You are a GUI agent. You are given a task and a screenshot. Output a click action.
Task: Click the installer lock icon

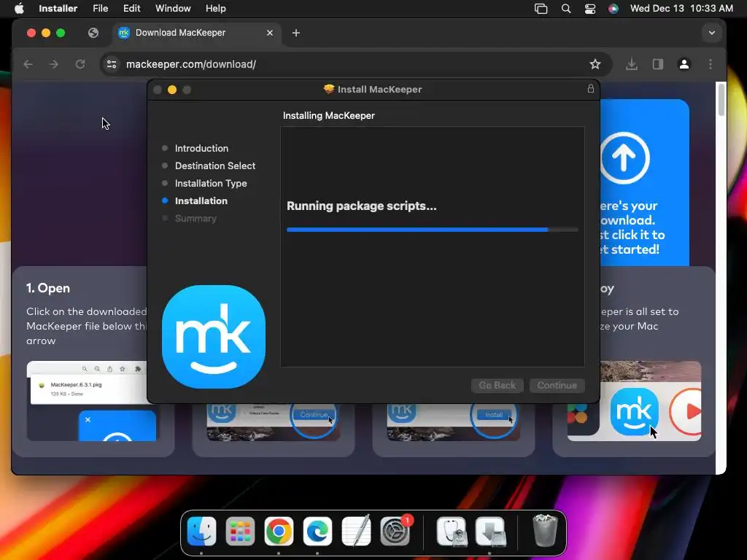click(x=590, y=88)
